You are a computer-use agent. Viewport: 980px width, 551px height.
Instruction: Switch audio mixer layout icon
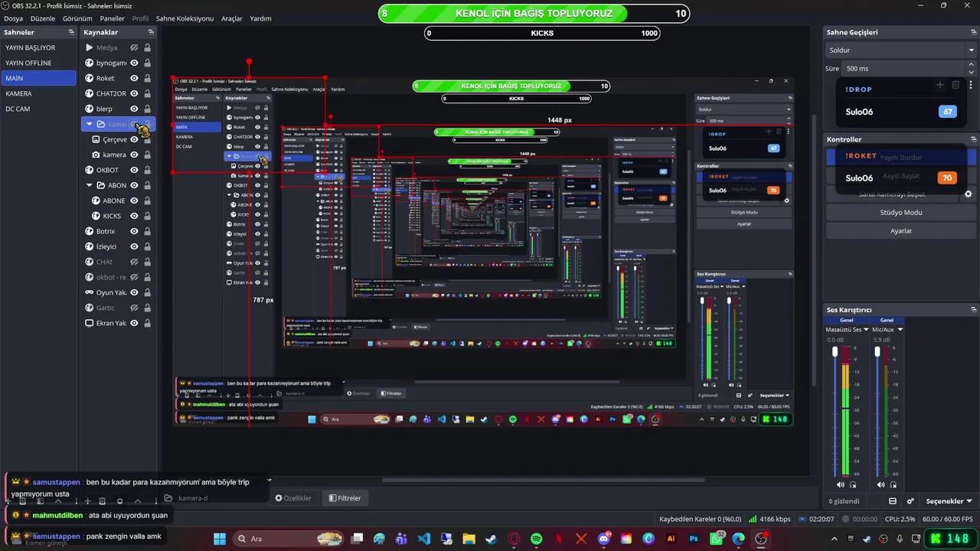click(x=893, y=501)
